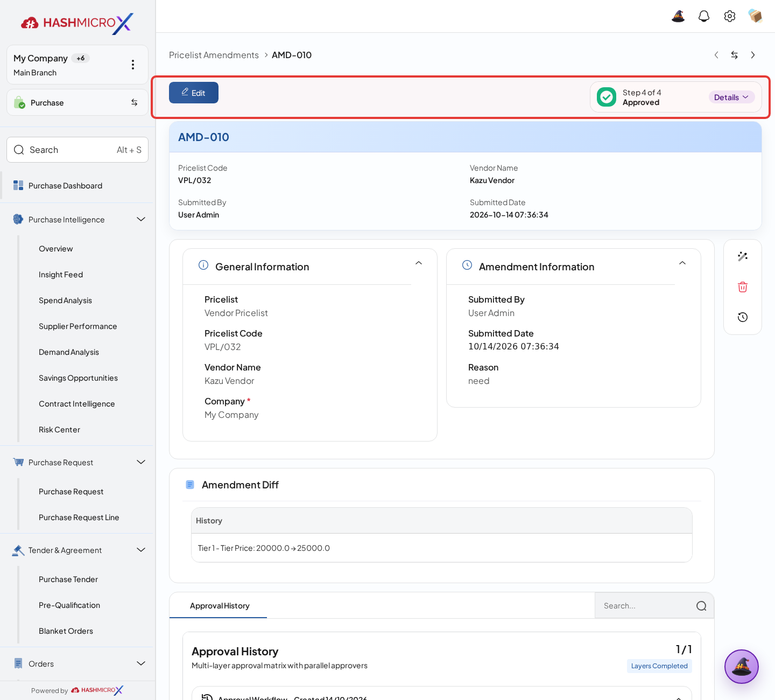Open Pre-Qualification page

pyautogui.click(x=69, y=605)
